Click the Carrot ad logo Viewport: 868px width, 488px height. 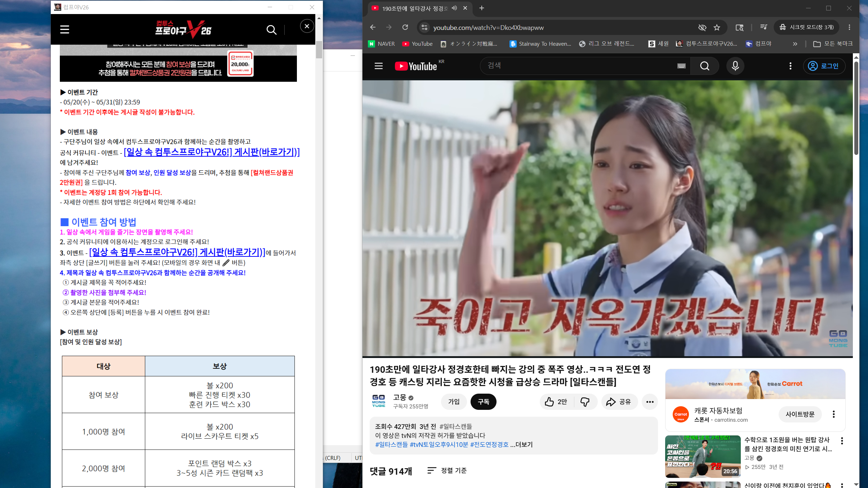pyautogui.click(x=681, y=414)
